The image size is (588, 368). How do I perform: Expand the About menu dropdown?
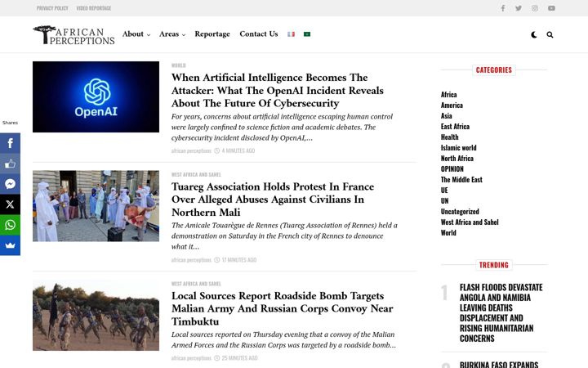(136, 34)
